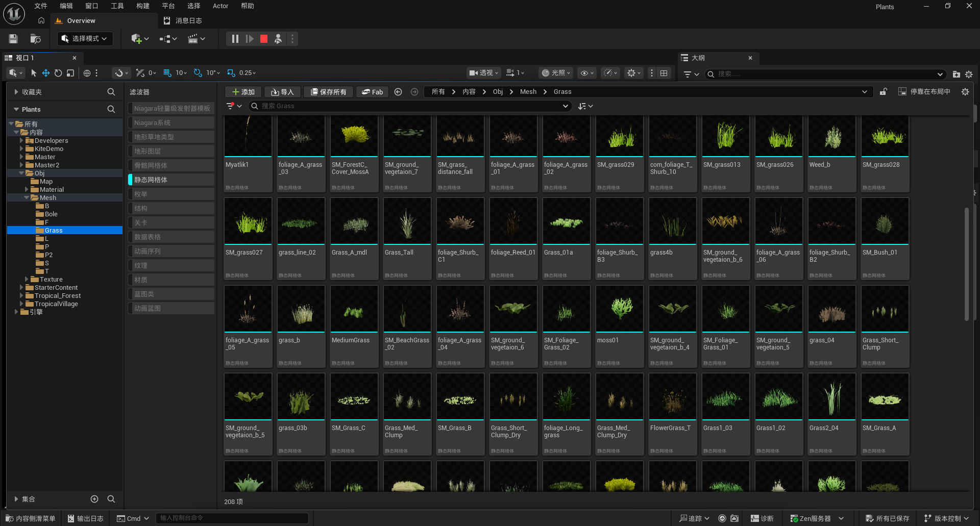Select the scale tool in viewport
This screenshot has width=980, height=526.
(x=70, y=73)
